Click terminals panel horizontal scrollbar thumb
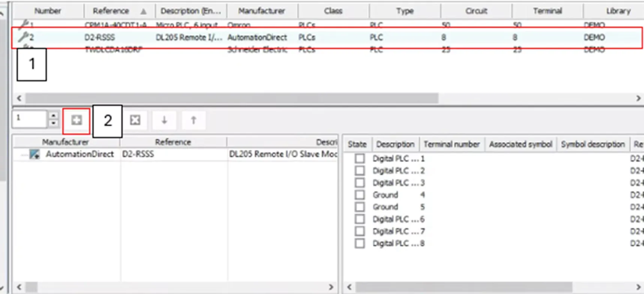Image resolution: width=644 pixels, height=294 pixels. [464, 288]
